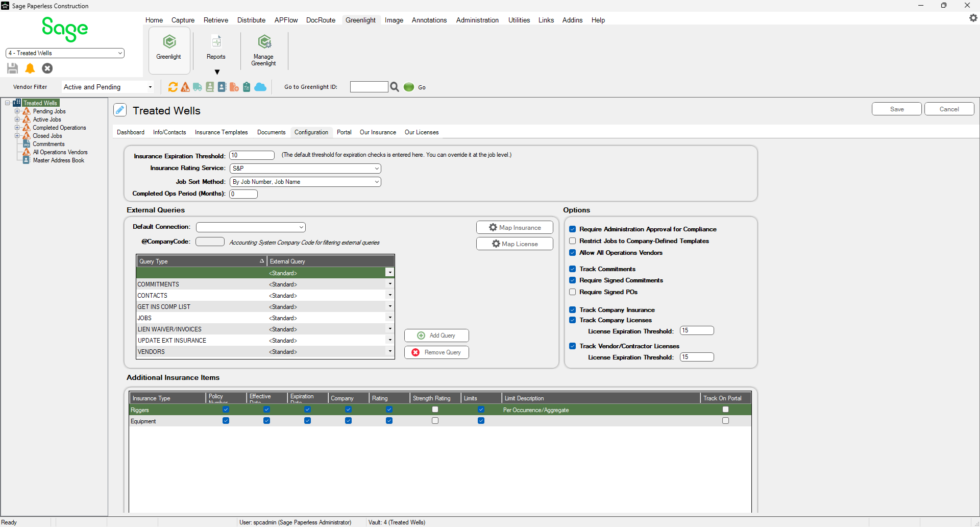Click the Treated Wells root grid icon
The width and height of the screenshot is (980, 527).
tap(17, 103)
